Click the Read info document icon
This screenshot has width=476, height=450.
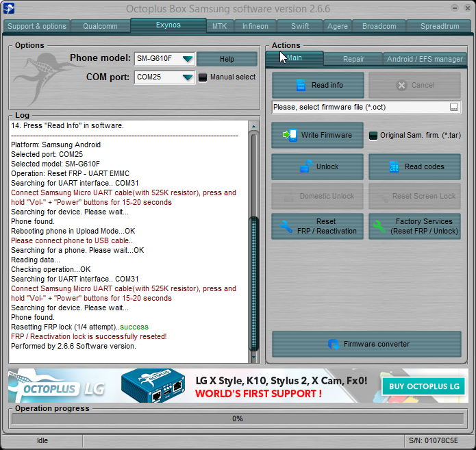click(x=301, y=86)
